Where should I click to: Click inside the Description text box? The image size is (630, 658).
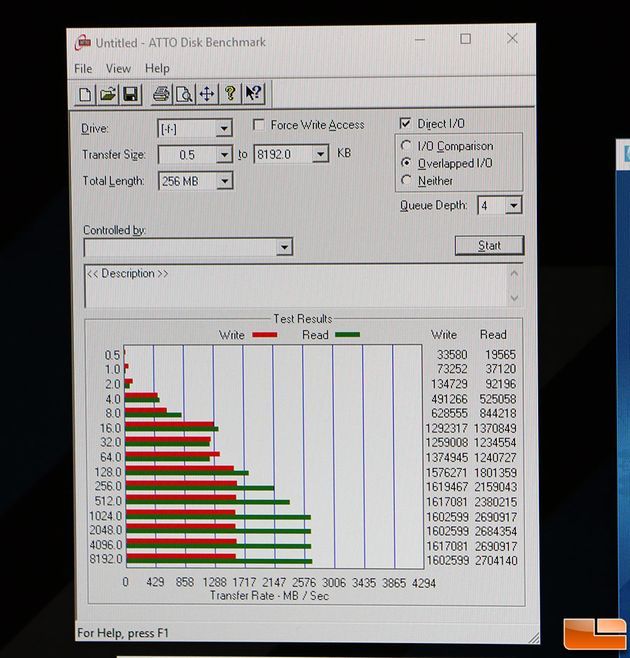click(296, 286)
